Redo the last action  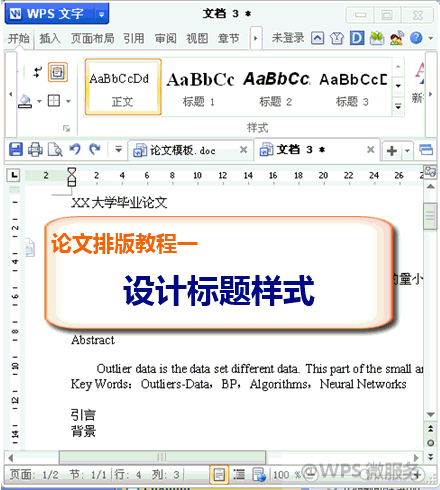pyautogui.click(x=95, y=149)
